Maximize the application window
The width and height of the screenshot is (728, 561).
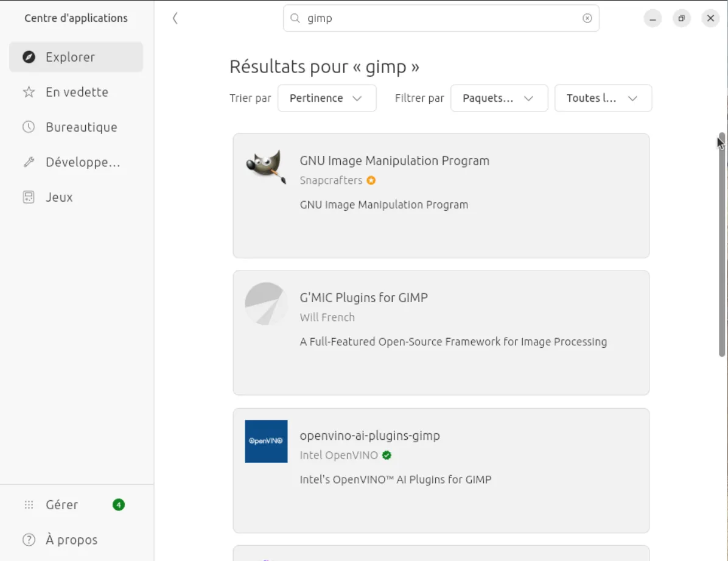point(682,19)
